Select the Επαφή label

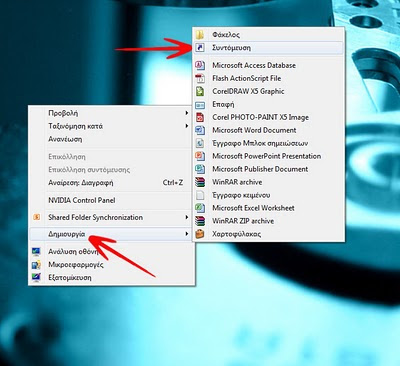223,105
